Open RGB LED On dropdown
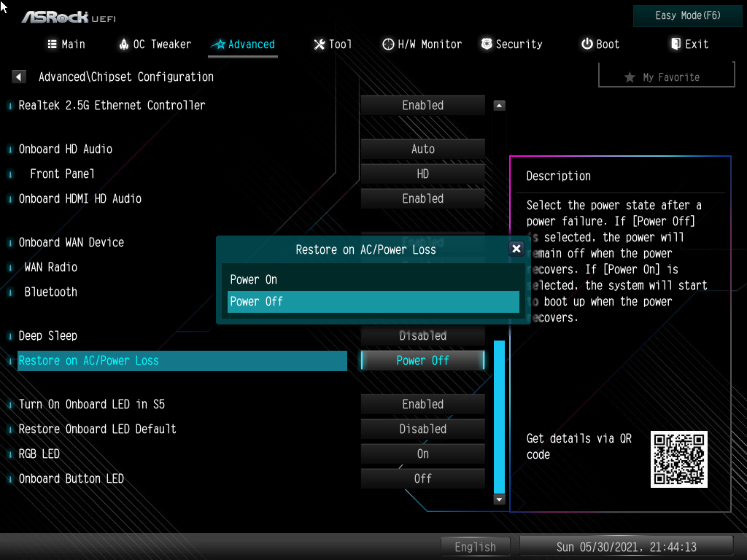The width and height of the screenshot is (747, 560). coord(422,454)
